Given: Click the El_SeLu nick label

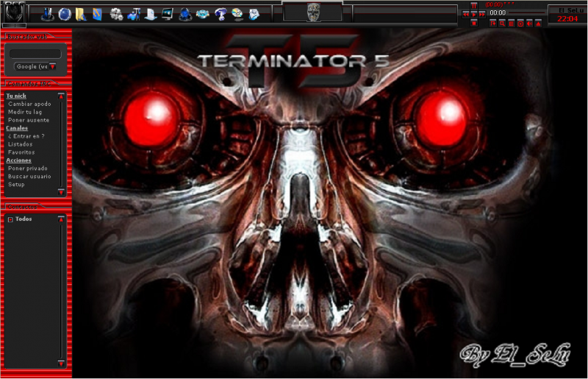Looking at the screenshot, I should (x=571, y=10).
